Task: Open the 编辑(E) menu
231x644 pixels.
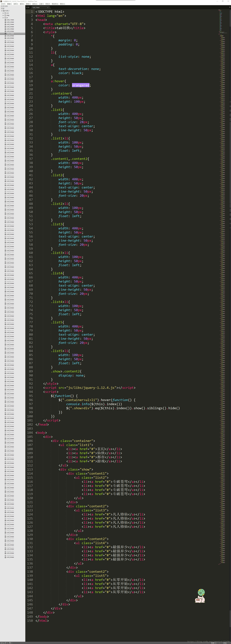Action: pyautogui.click(x=9, y=4)
